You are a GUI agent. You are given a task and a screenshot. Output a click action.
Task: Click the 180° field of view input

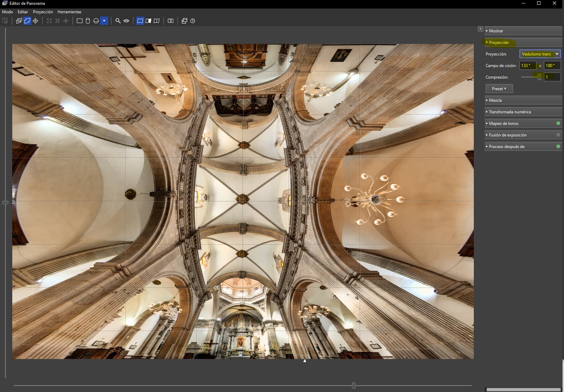coord(552,65)
